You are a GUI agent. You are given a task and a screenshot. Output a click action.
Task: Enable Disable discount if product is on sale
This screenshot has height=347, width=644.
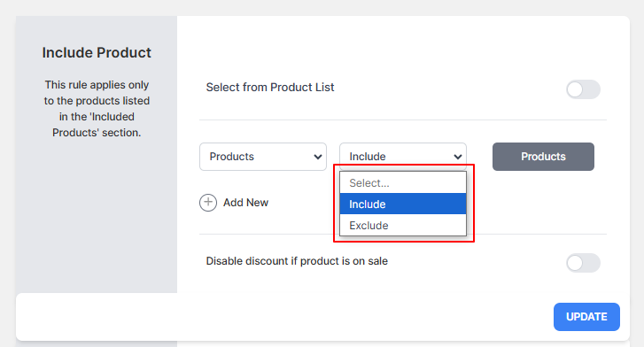point(583,263)
